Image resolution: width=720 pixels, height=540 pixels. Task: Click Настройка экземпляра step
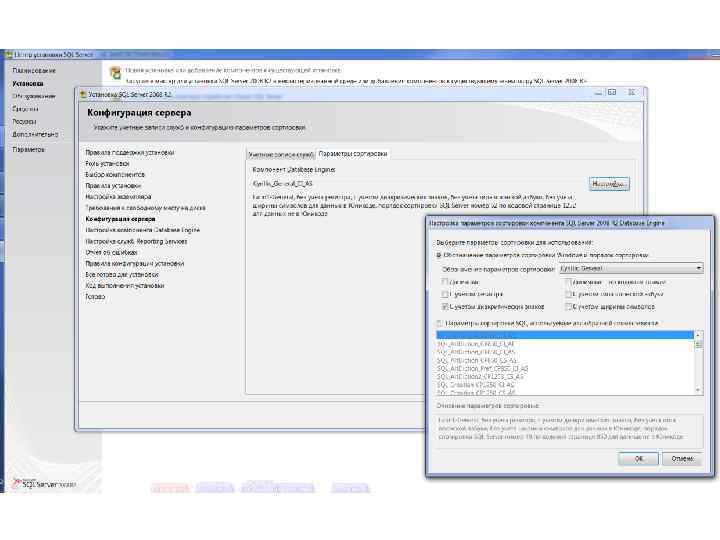[118, 197]
